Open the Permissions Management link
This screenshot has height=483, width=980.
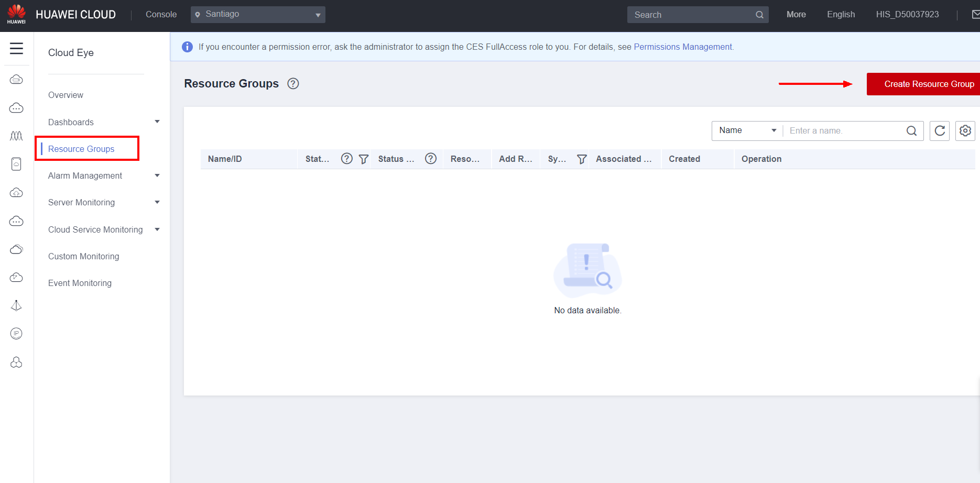(x=682, y=47)
